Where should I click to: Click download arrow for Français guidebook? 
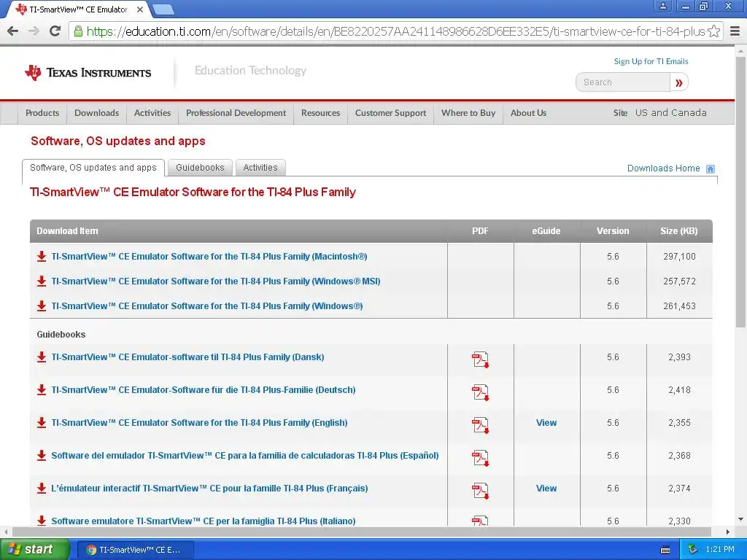(42, 488)
